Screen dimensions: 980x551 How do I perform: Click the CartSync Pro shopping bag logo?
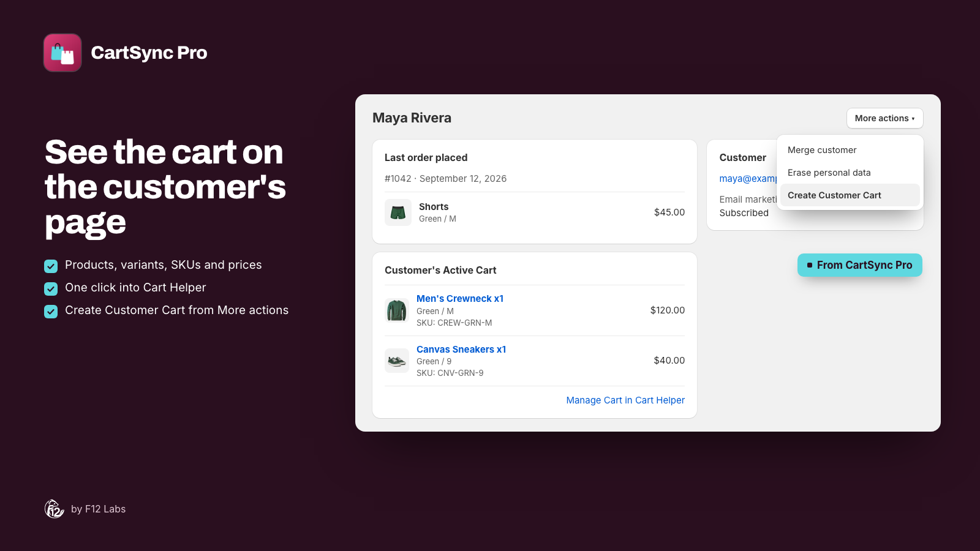click(62, 53)
